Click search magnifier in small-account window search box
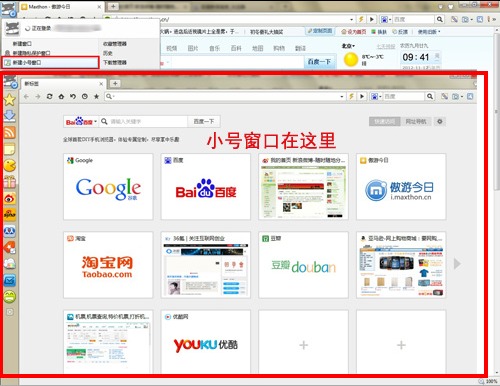Viewport: 500px width, 386px height. pos(430,96)
